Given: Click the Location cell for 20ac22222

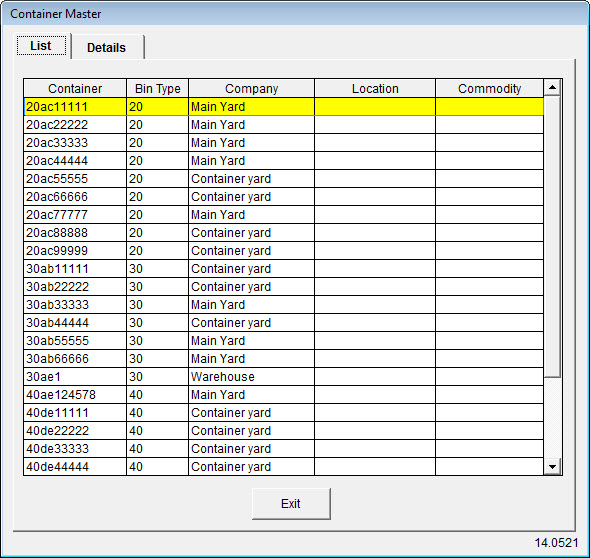Looking at the screenshot, I should [x=375, y=125].
